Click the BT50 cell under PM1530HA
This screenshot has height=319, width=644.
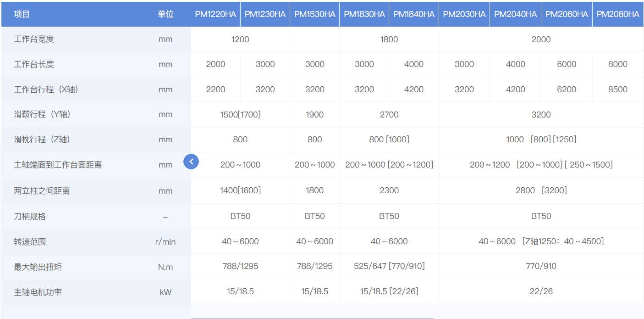(314, 216)
